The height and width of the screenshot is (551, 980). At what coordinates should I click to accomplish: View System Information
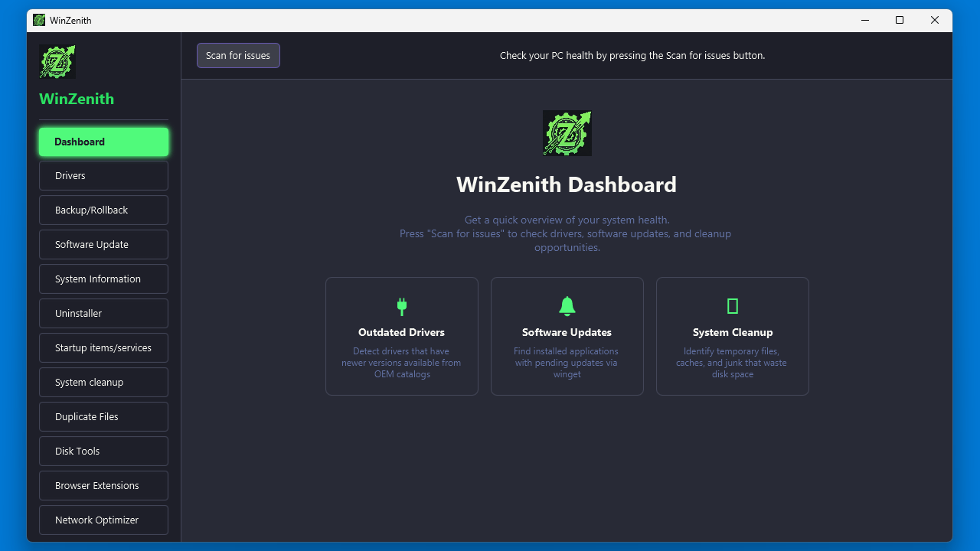tap(104, 279)
